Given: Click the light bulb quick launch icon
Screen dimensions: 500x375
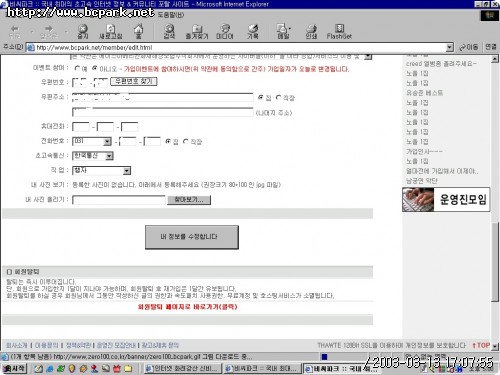Looking at the screenshot, I should coord(72,369).
